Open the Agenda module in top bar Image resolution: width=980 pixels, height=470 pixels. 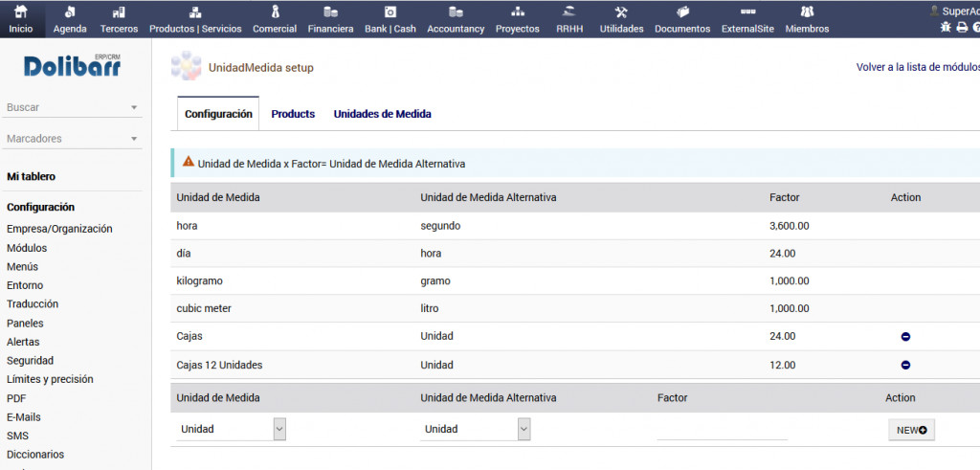[70, 19]
